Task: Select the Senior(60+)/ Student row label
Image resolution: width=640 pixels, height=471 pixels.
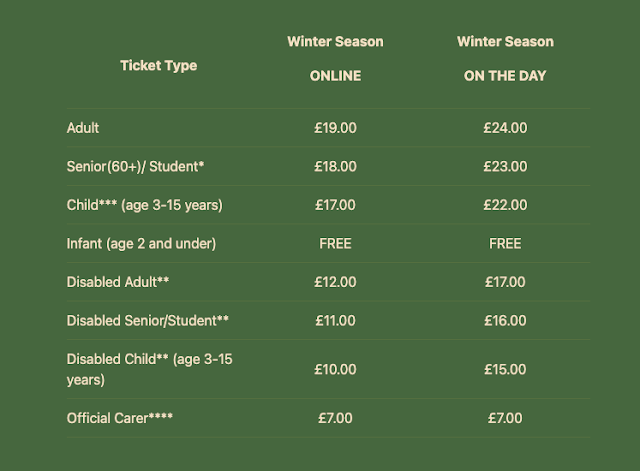Action: [135, 167]
